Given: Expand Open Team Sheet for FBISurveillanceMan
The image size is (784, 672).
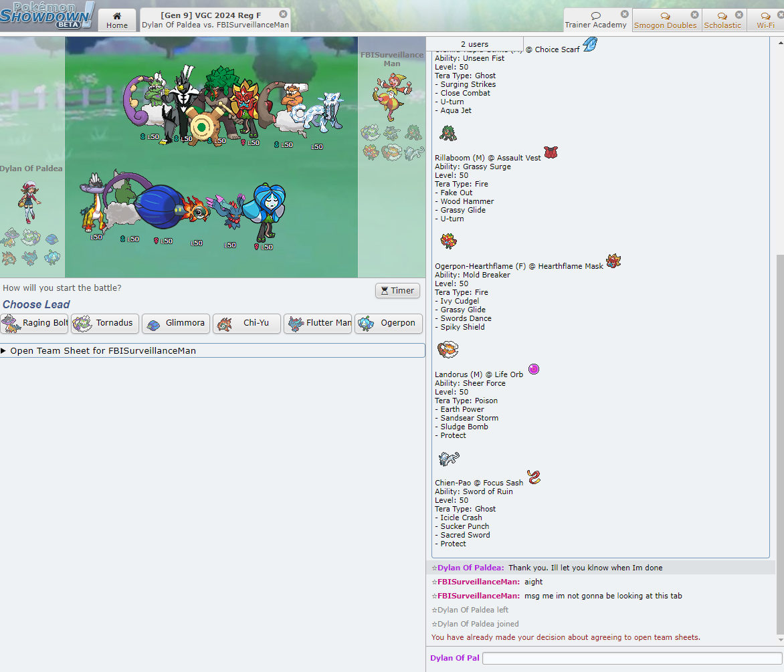Looking at the screenshot, I should (x=213, y=351).
